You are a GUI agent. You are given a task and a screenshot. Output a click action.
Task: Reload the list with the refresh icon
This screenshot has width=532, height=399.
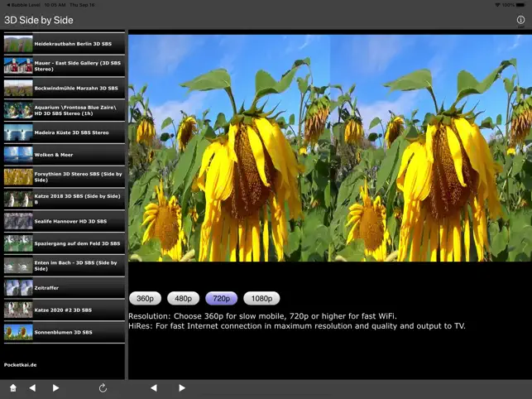(x=103, y=387)
